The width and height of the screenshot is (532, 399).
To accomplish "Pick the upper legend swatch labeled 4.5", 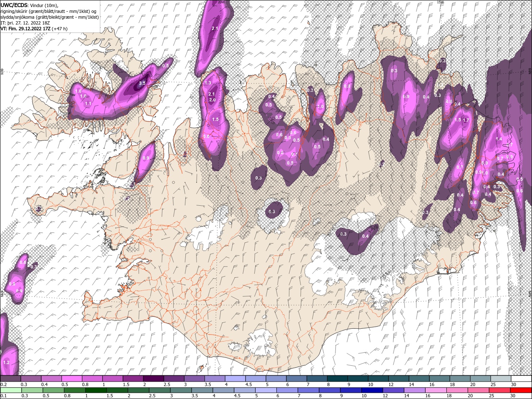I will tap(256, 379).
